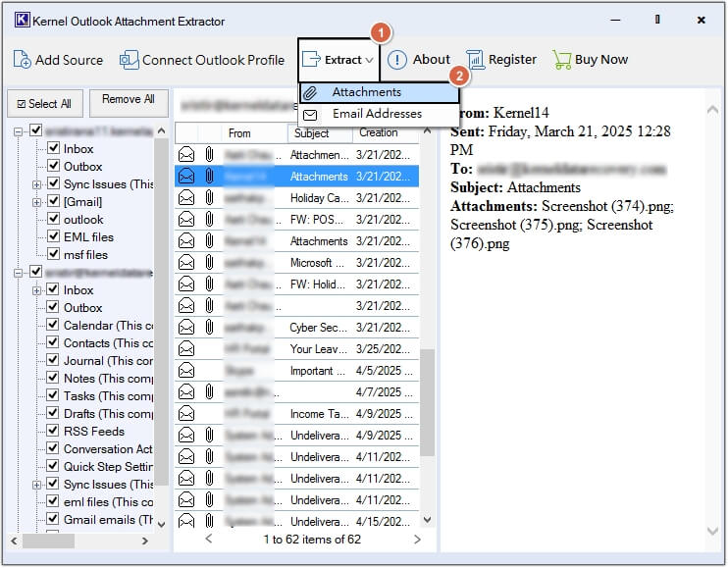Expand the lower Sync Issues folder node

(36, 485)
